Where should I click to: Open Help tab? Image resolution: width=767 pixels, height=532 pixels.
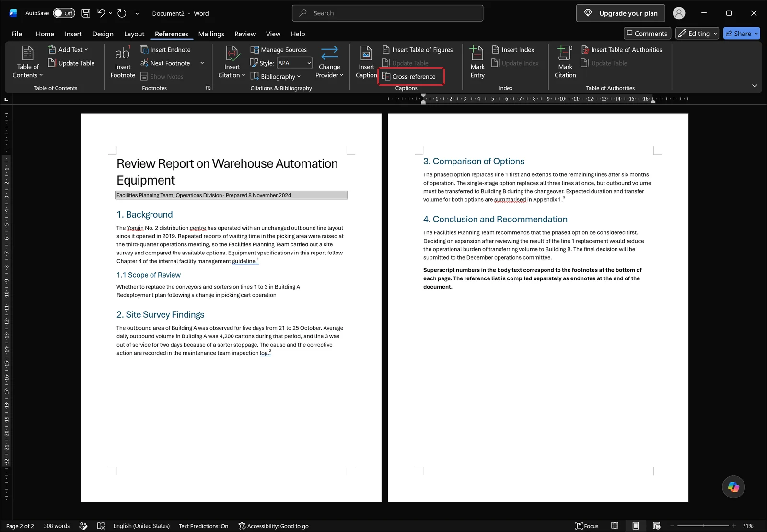(298, 34)
